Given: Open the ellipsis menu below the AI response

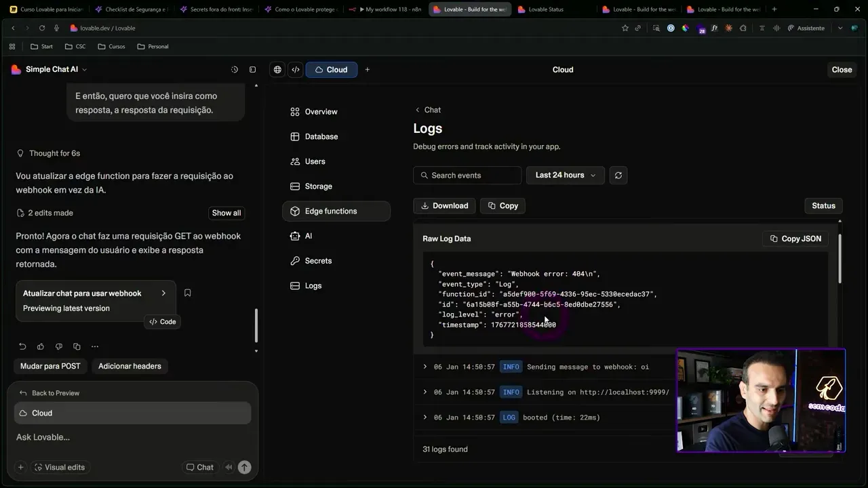Looking at the screenshot, I should (95, 346).
